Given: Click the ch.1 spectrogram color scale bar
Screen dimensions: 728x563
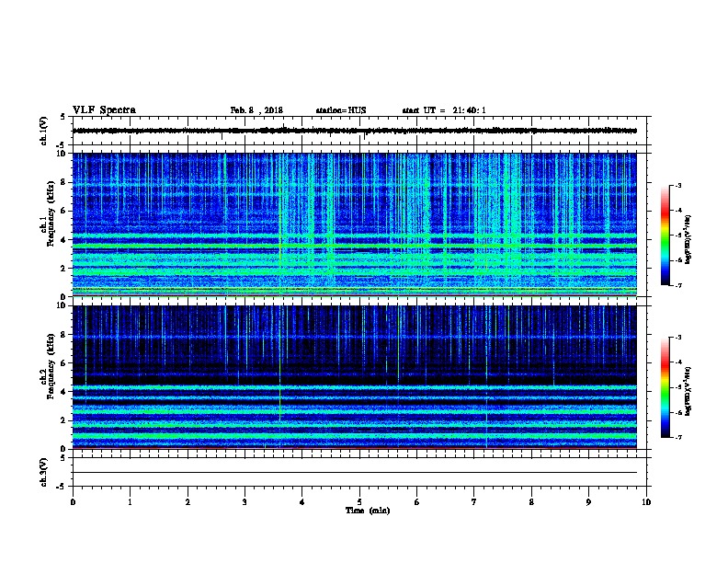Looking at the screenshot, I should pyautogui.click(x=665, y=236).
